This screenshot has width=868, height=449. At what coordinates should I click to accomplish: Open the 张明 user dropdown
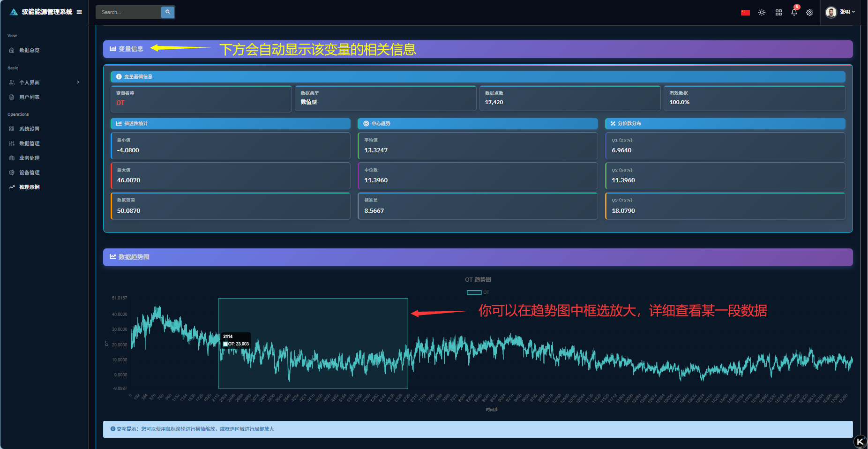[x=847, y=12]
